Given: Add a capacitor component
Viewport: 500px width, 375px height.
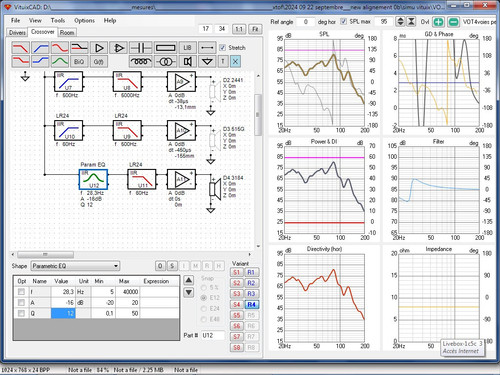Looking at the screenshot, I should tap(141, 48).
